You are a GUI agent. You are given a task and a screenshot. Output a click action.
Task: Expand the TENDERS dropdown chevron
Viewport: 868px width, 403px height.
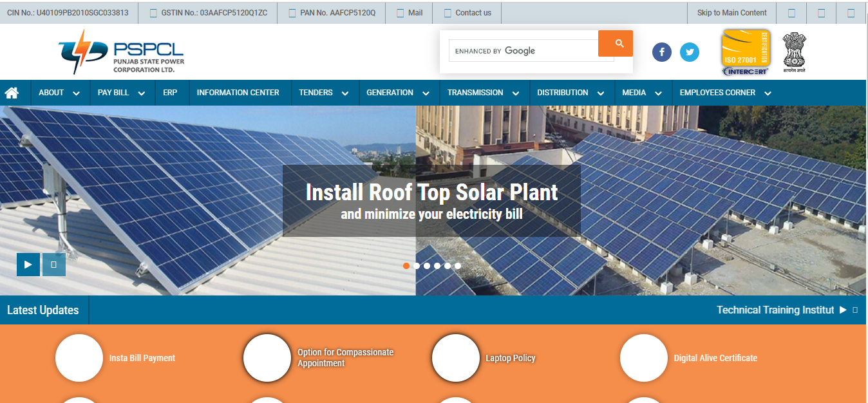pyautogui.click(x=345, y=93)
